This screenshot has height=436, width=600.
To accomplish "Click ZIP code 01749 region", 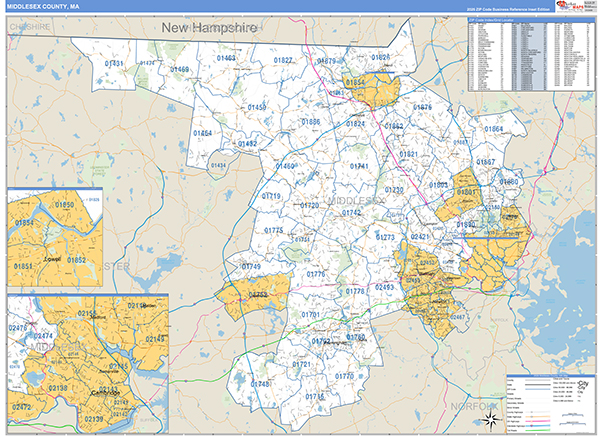I will [250, 267].
